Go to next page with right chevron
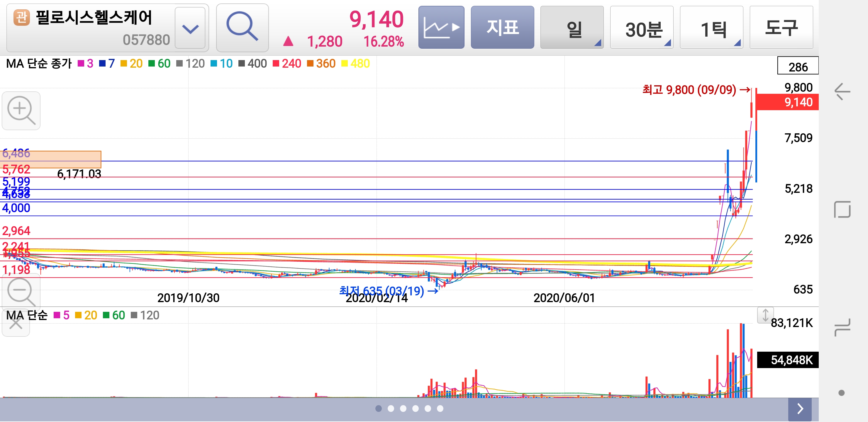The width and height of the screenshot is (868, 422). (800, 409)
